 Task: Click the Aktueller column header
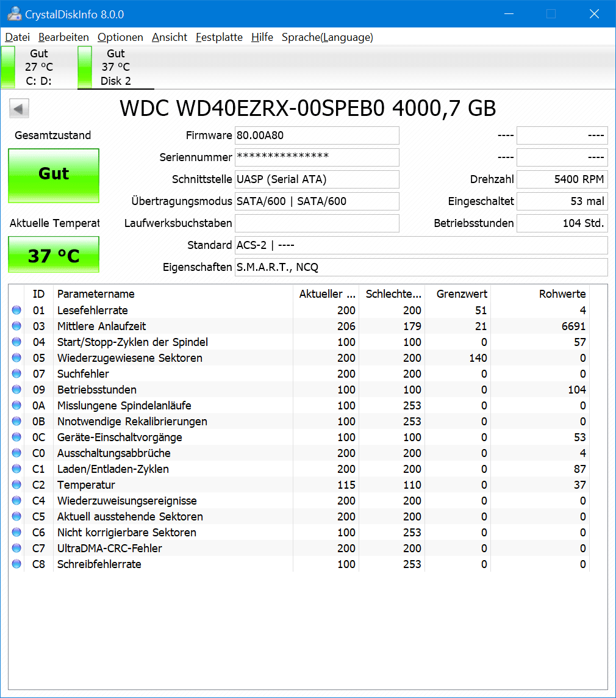326,294
